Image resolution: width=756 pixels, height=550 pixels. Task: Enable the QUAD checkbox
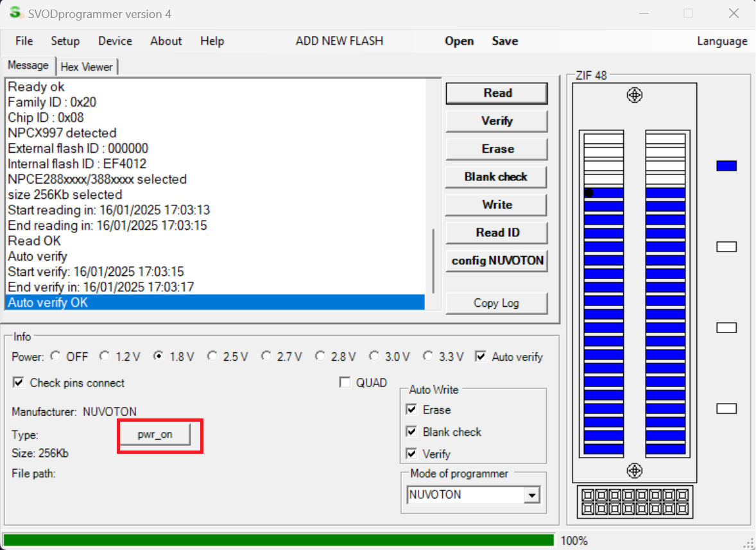tap(345, 382)
